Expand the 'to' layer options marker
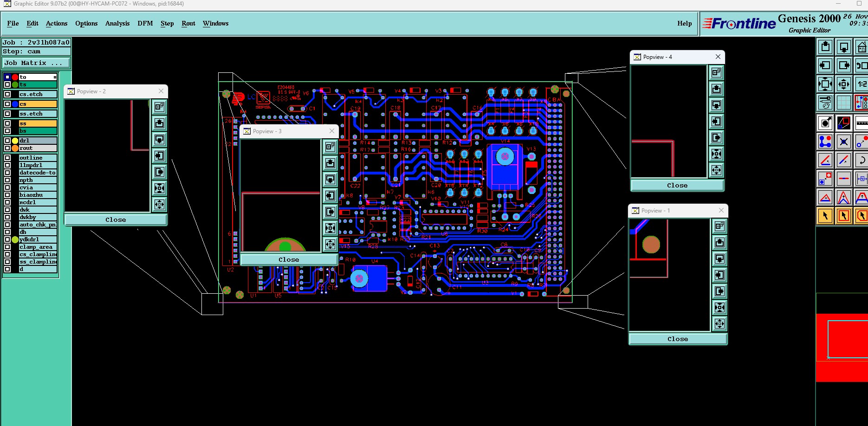This screenshot has width=868, height=426. [x=55, y=77]
